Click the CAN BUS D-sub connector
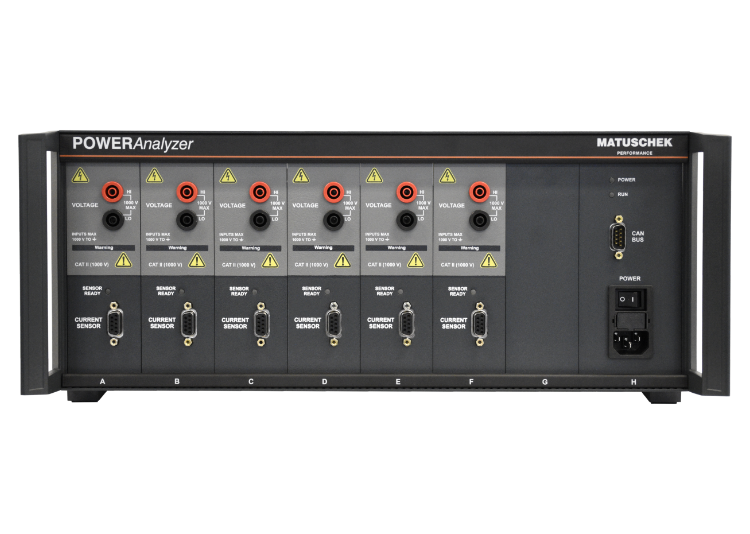The image size is (750, 534). click(x=618, y=237)
